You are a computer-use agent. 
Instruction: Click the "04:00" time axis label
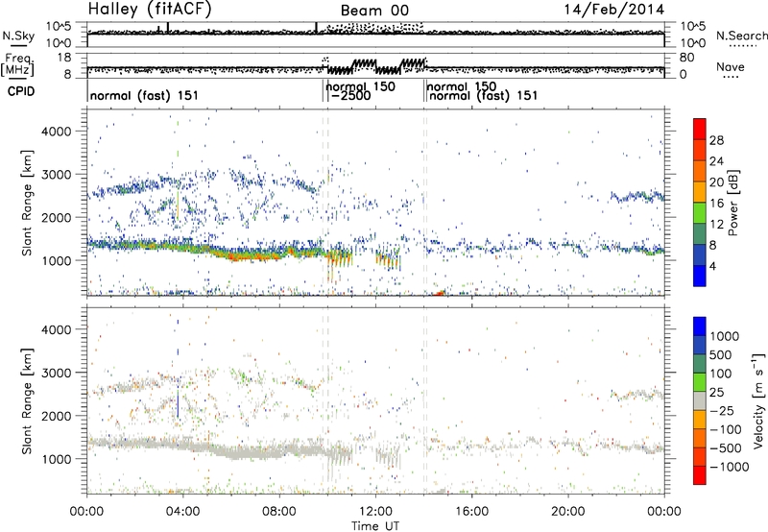[182, 512]
